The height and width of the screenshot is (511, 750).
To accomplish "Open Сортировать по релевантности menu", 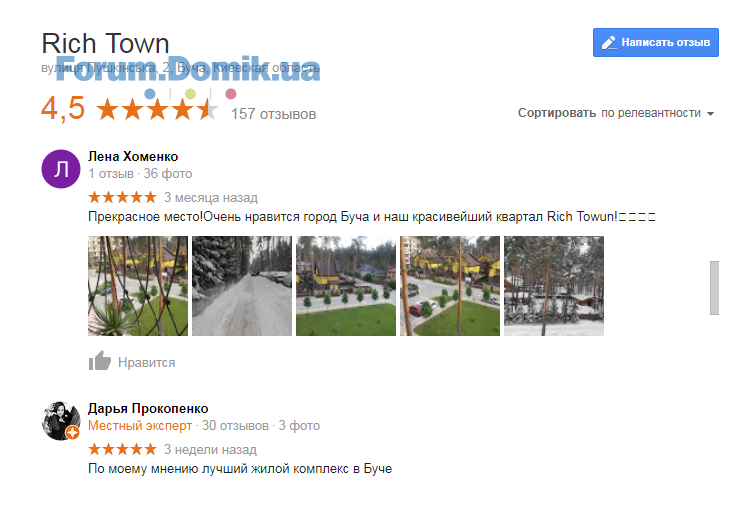I will pos(616,113).
